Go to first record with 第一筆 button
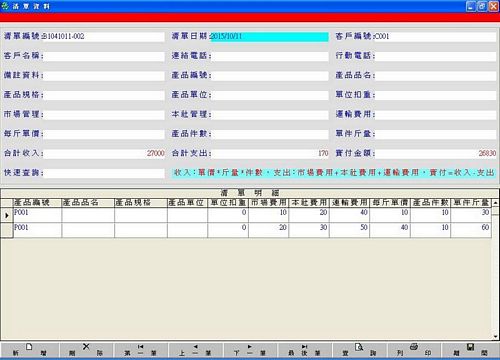This screenshot has height=360, width=500. click(x=140, y=350)
